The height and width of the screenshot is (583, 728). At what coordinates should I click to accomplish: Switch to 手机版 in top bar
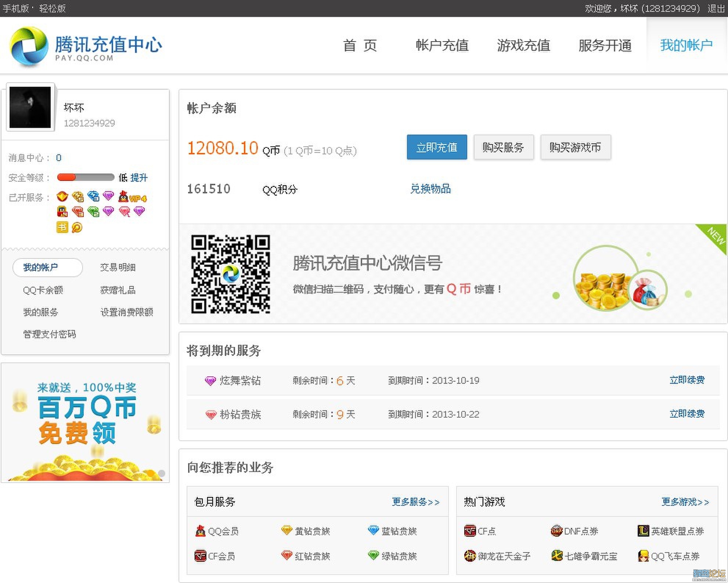(x=16, y=8)
